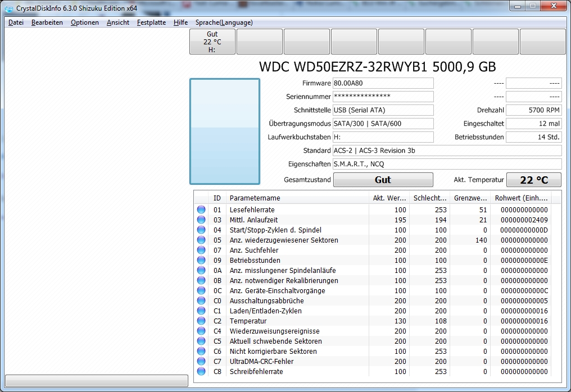Viewport: 571px width, 392px height.
Task: Click status orb for Nicht korrigierbare Sektoren
Action: pyautogui.click(x=201, y=351)
